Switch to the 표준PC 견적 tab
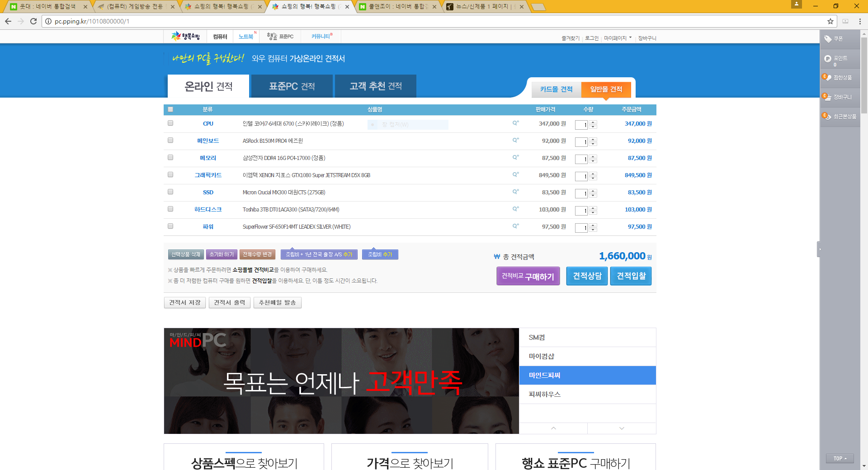This screenshot has width=868, height=470. tap(292, 86)
